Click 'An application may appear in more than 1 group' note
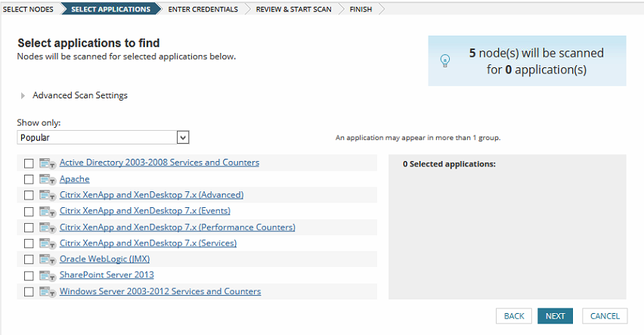 tap(418, 138)
